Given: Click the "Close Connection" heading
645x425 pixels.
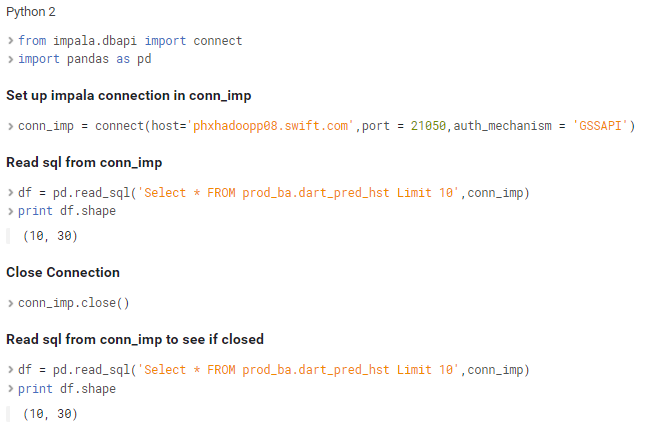Looking at the screenshot, I should click(x=63, y=272).
